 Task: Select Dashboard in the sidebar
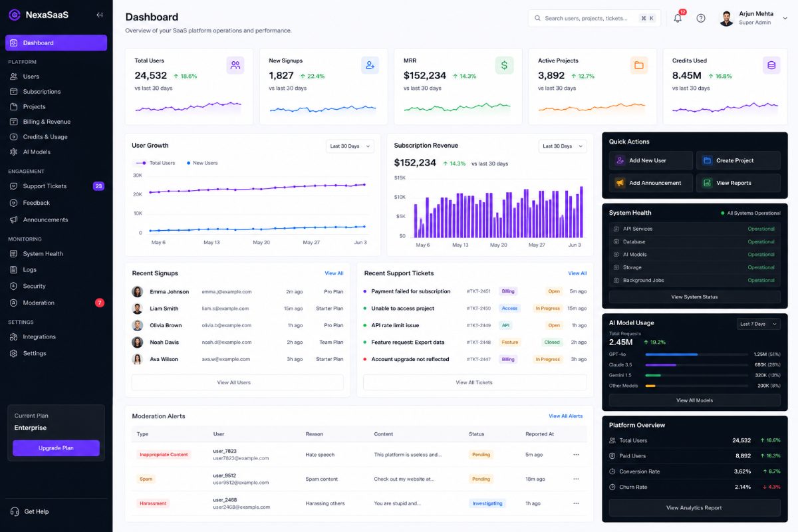[56, 43]
